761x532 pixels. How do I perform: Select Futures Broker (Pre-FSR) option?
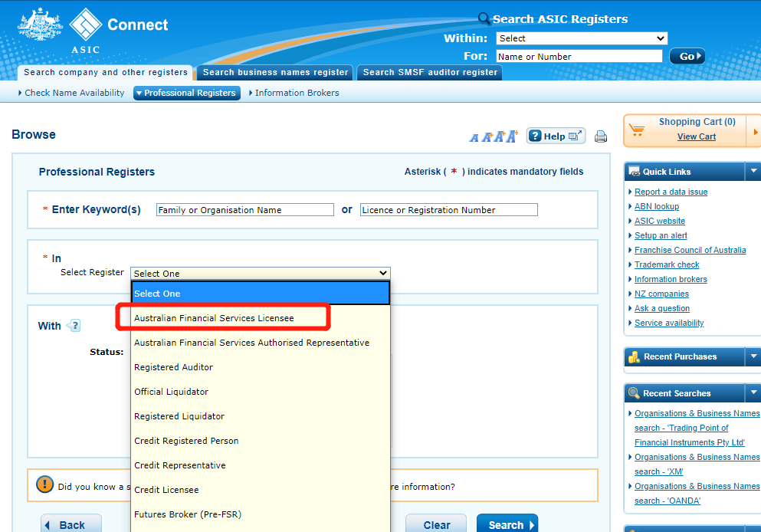click(260, 514)
